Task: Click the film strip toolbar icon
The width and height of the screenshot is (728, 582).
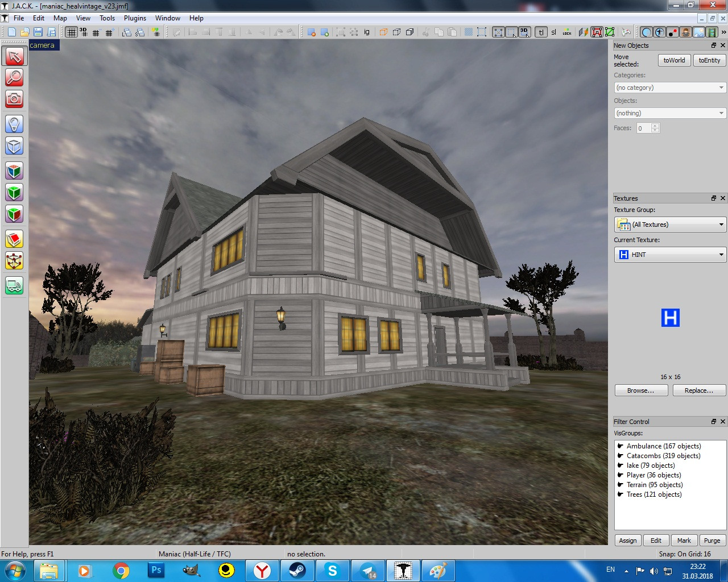Action: [712, 32]
